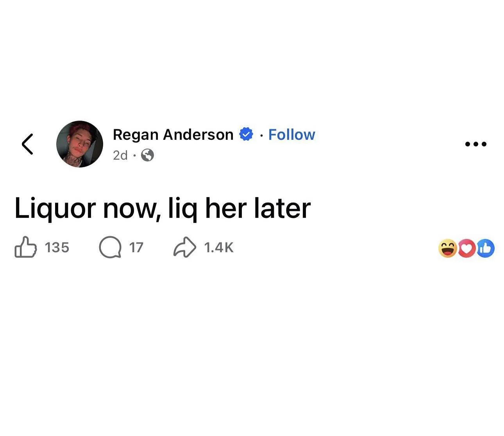View the 135 likes count

[x=57, y=247]
